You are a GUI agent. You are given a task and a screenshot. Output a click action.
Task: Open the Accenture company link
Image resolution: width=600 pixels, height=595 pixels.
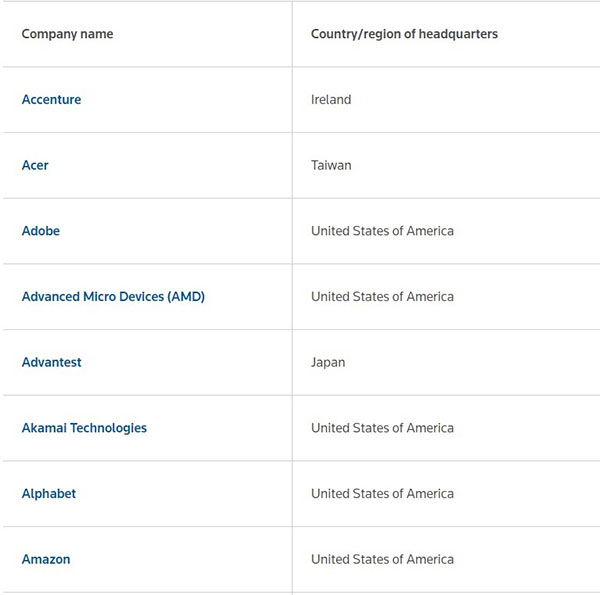(x=52, y=100)
